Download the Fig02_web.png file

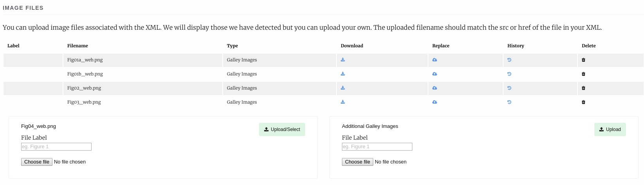[x=343, y=88]
